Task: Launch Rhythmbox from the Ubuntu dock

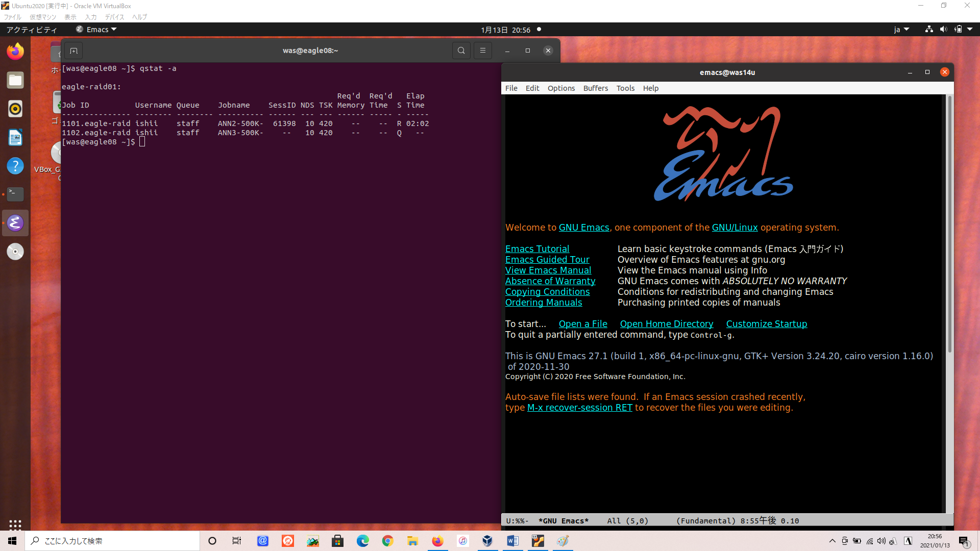Action: tap(15, 109)
